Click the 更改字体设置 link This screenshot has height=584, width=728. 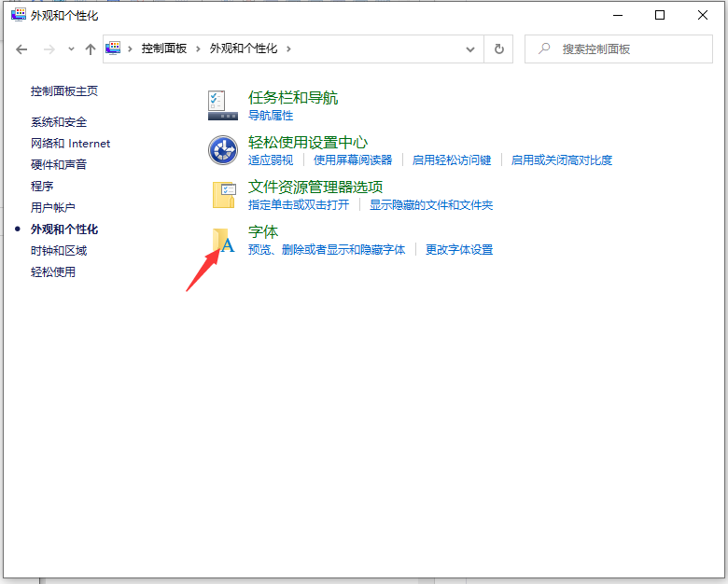[459, 250]
